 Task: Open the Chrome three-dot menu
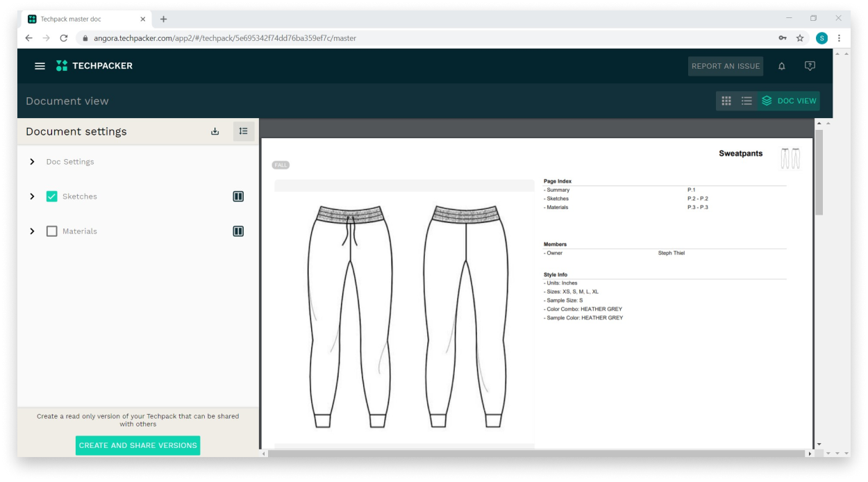[x=839, y=38]
